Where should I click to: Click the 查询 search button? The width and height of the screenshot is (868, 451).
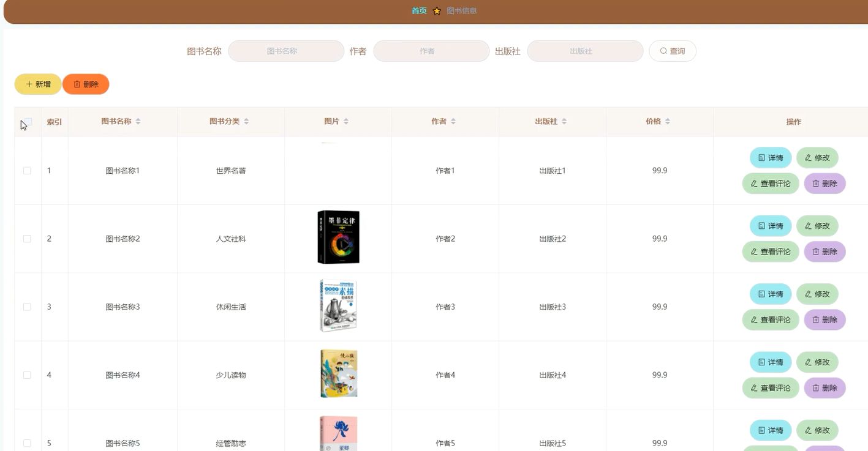[x=673, y=51]
